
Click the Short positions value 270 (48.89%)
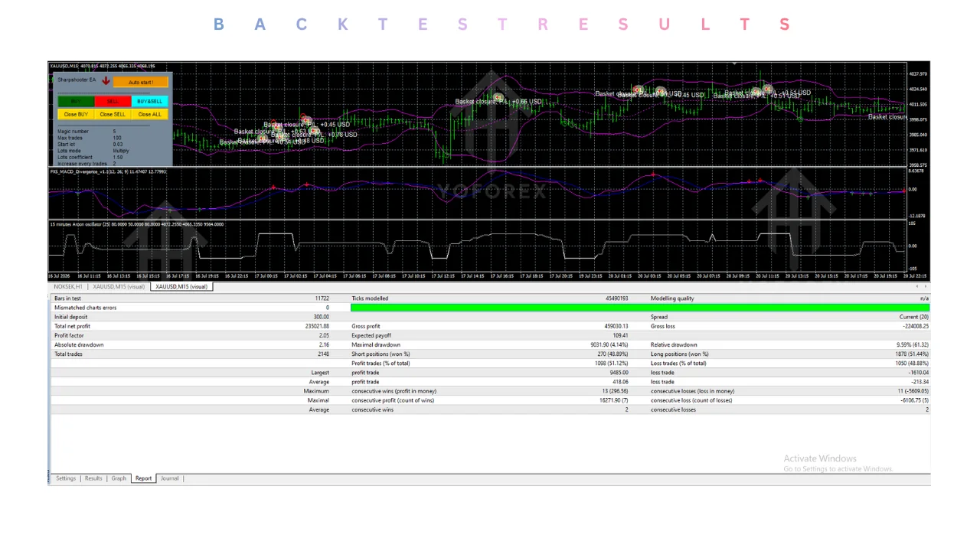610,354
